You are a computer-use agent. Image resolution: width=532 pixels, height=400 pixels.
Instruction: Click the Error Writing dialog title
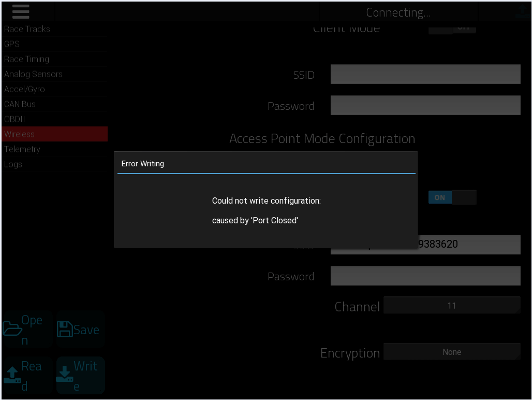click(x=142, y=164)
